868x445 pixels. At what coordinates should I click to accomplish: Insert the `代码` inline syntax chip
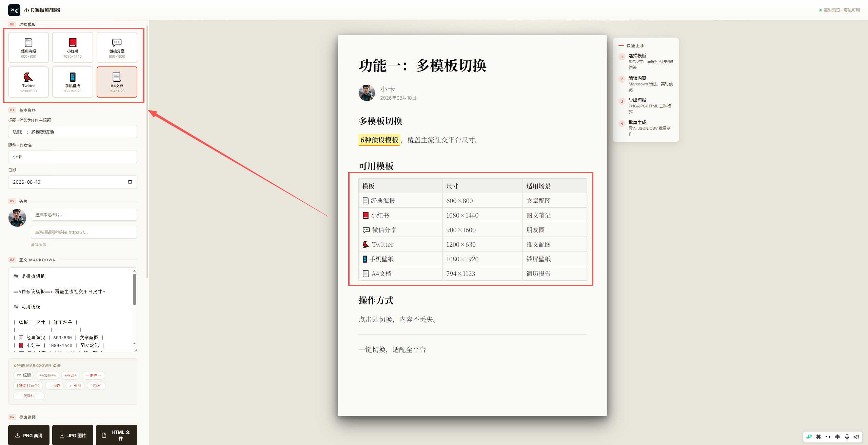click(96, 386)
